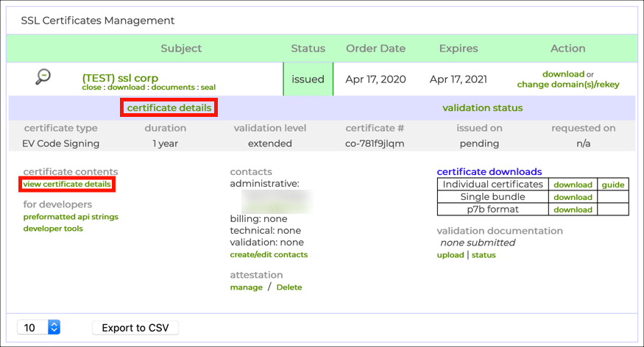Switch to the validation status tab

coord(482,108)
